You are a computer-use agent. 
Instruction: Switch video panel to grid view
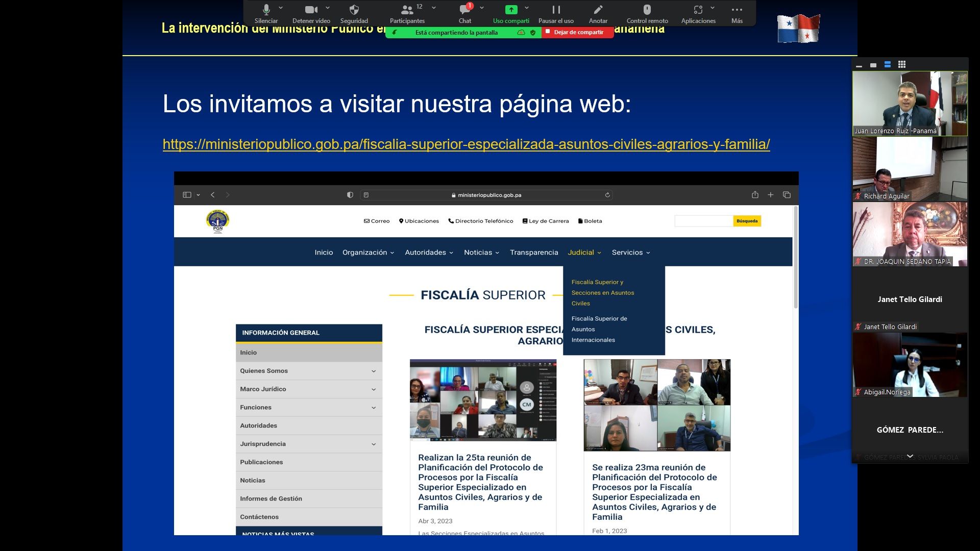tap(902, 65)
